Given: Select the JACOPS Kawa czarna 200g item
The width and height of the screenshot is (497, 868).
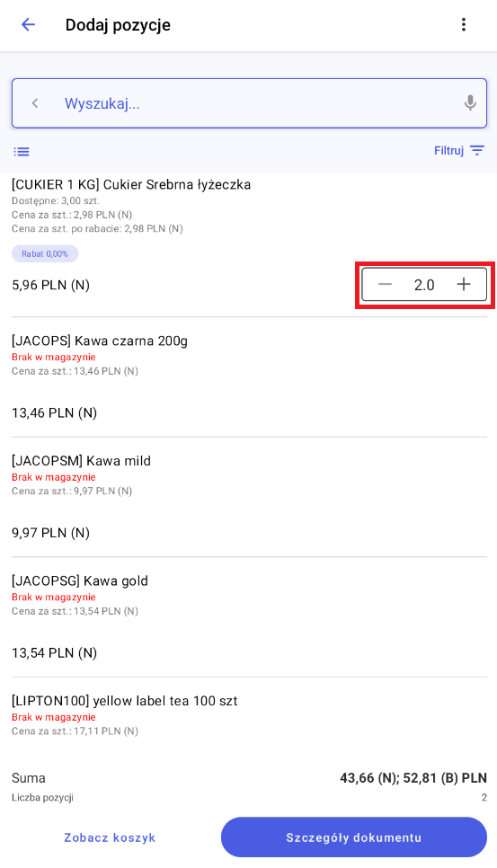Looking at the screenshot, I should [x=249, y=377].
